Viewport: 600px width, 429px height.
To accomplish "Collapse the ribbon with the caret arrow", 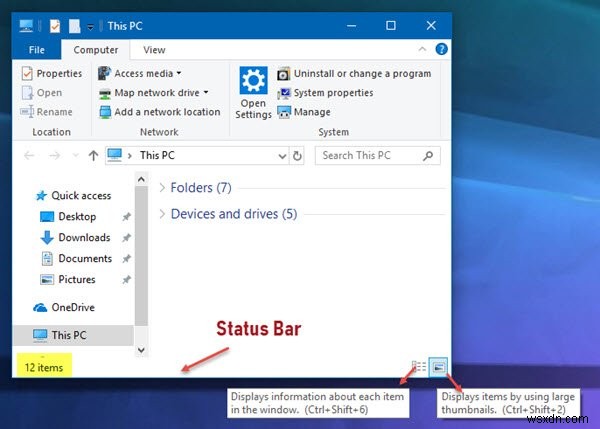I will click(x=422, y=49).
